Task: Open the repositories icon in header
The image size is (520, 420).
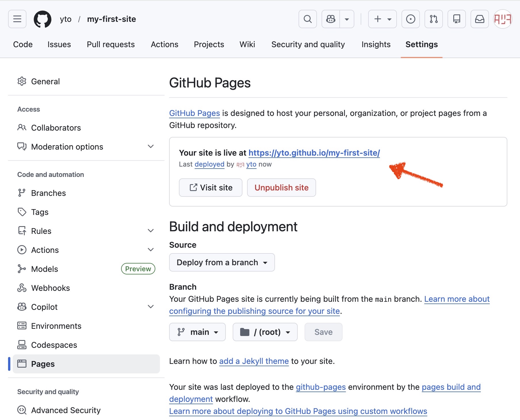Action: click(x=457, y=19)
